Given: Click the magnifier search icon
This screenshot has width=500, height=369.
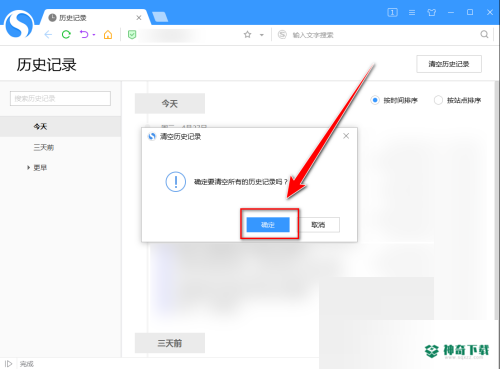Looking at the screenshot, I should (x=484, y=34).
